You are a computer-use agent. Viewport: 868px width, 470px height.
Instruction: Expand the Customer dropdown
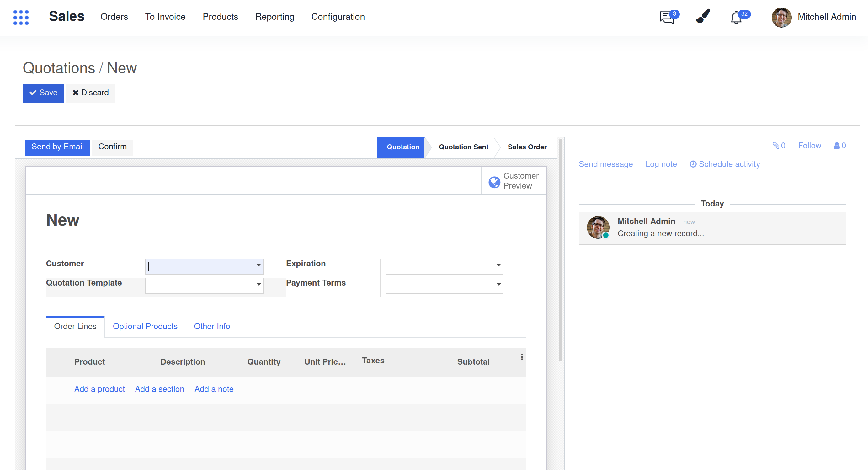tap(258, 265)
